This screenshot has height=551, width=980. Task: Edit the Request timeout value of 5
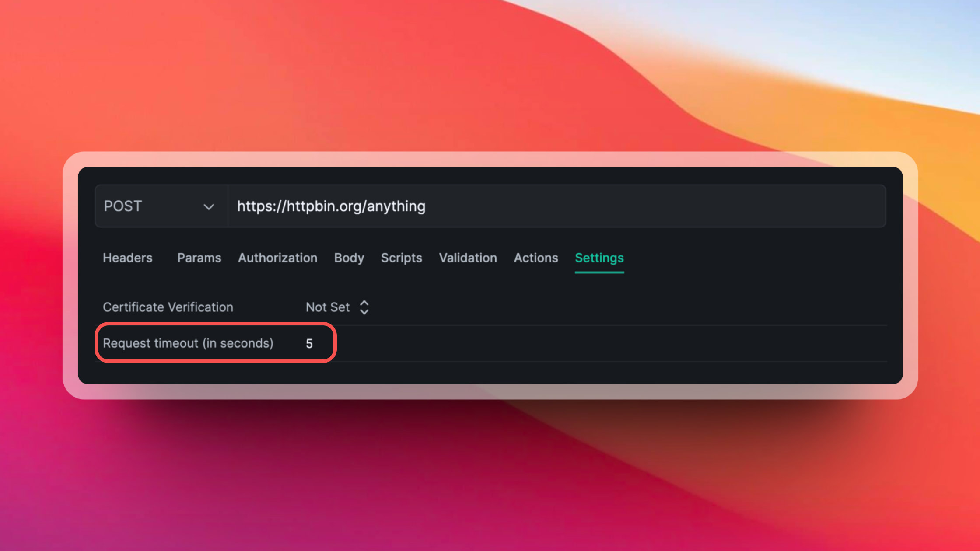coord(311,344)
